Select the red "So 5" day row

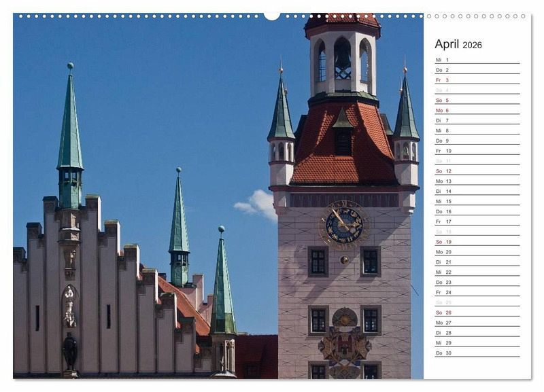tap(477, 100)
